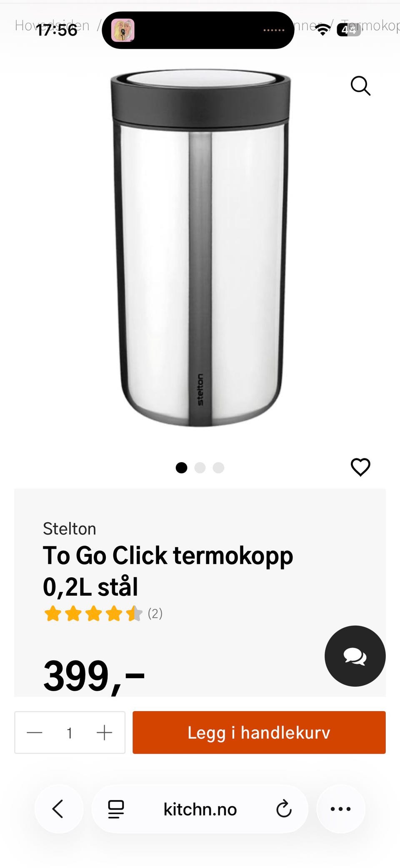Increase quantity with plus button
This screenshot has width=400, height=868.
[104, 732]
